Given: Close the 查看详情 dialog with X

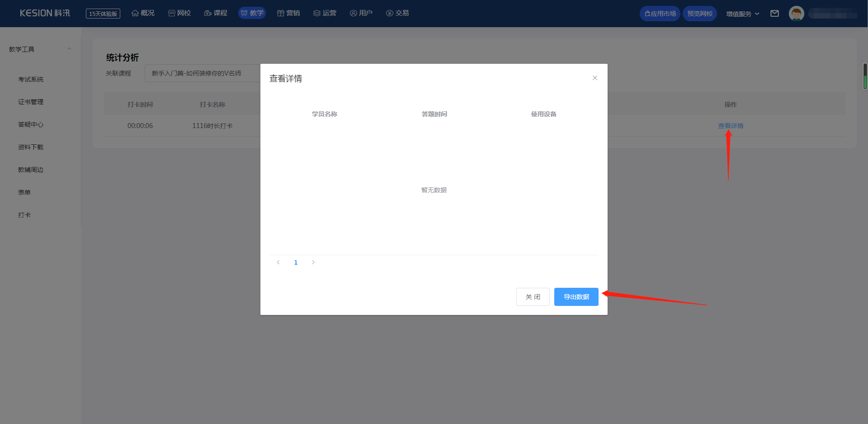Looking at the screenshot, I should click(595, 78).
